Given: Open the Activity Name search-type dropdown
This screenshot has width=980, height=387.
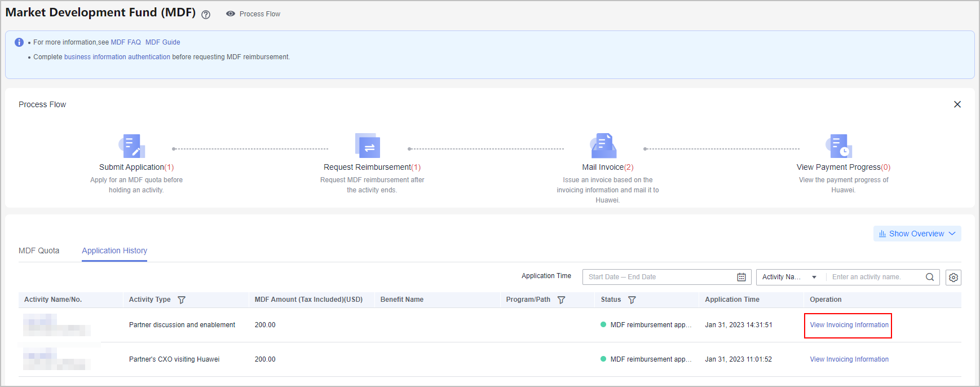Looking at the screenshot, I should pos(789,277).
